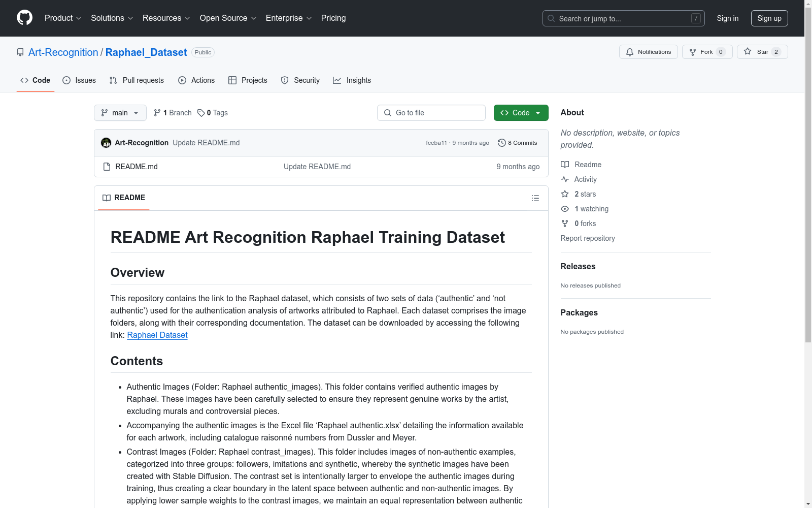
Task: Open the Product dropdown menu
Action: [x=63, y=18]
